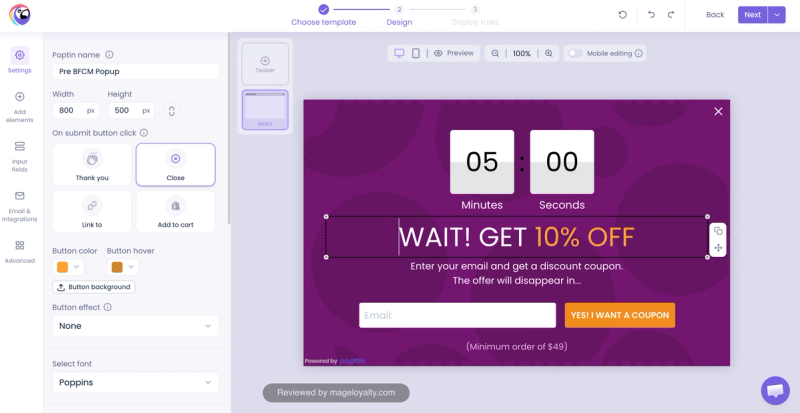Click the orange Button color swatch
The image size is (800, 413).
[63, 267]
